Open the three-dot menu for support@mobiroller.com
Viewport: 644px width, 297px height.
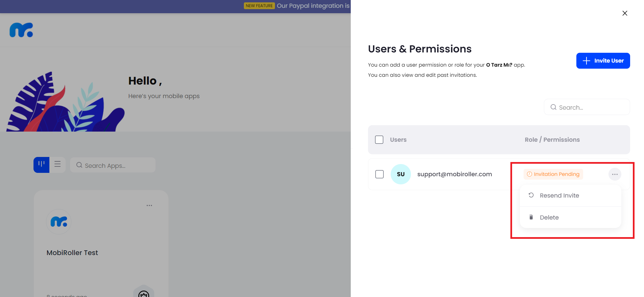pyautogui.click(x=615, y=174)
